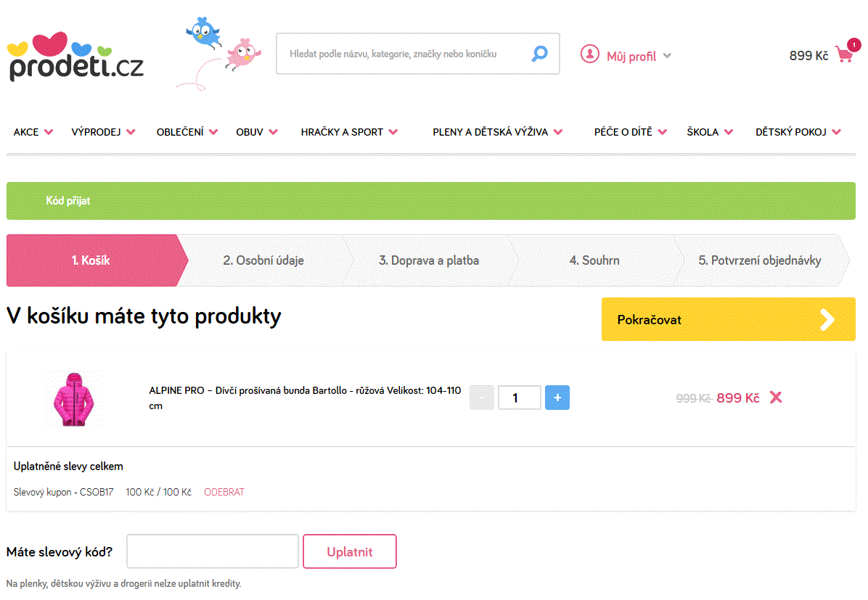Image resolution: width=868 pixels, height=600 pixels.
Task: Click the 100 Kč / 100 Kč discount value
Action: pyautogui.click(x=158, y=492)
